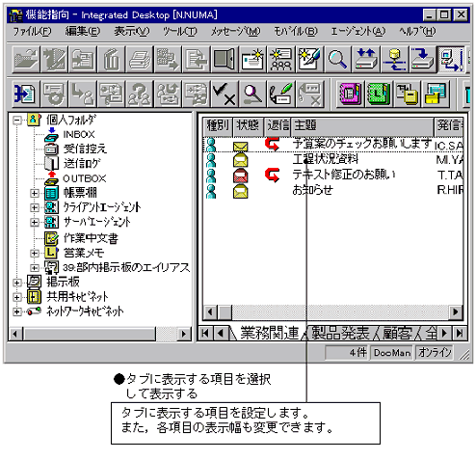Open the 表示(V) menu
The image size is (476, 460).
pyautogui.click(x=132, y=32)
